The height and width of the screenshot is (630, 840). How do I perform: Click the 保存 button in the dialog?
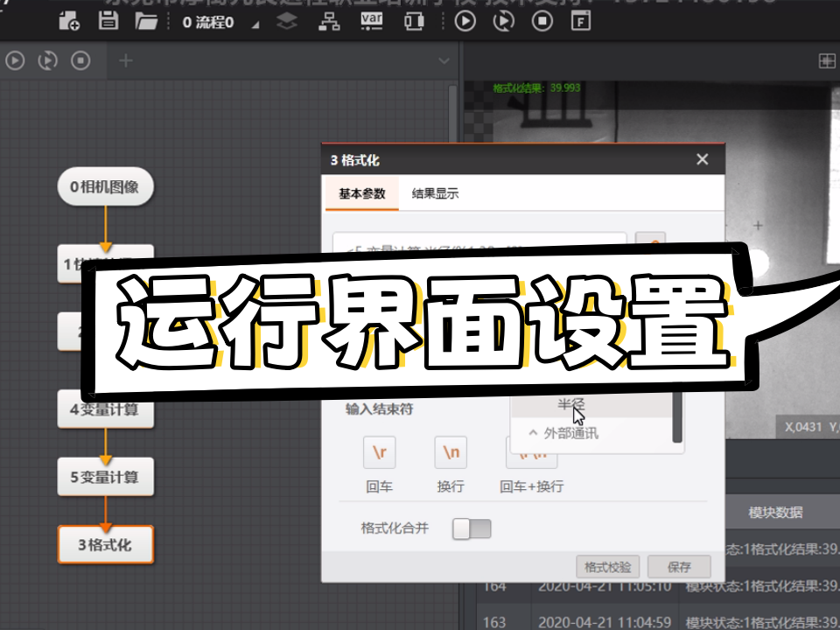679,566
